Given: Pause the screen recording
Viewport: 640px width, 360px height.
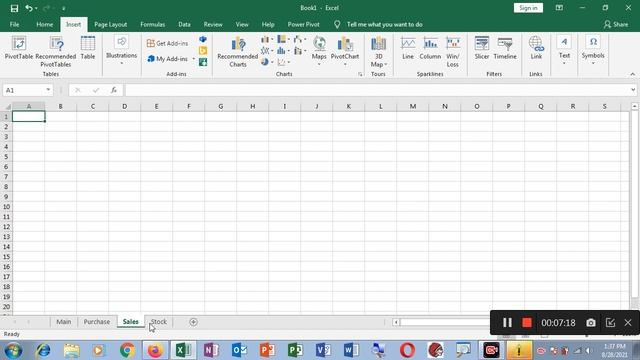Looking at the screenshot, I should tap(507, 323).
